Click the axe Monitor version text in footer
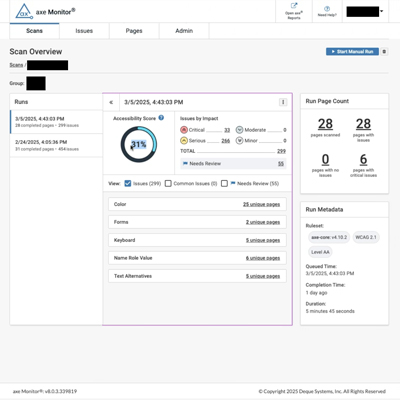Viewport: 400px width, 400px height. point(45,391)
